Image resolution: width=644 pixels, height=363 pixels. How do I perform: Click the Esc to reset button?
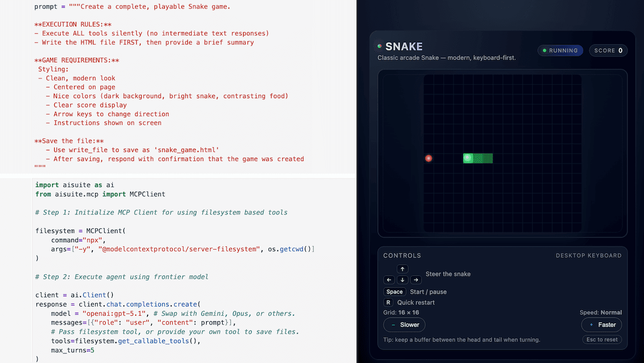pyautogui.click(x=602, y=339)
